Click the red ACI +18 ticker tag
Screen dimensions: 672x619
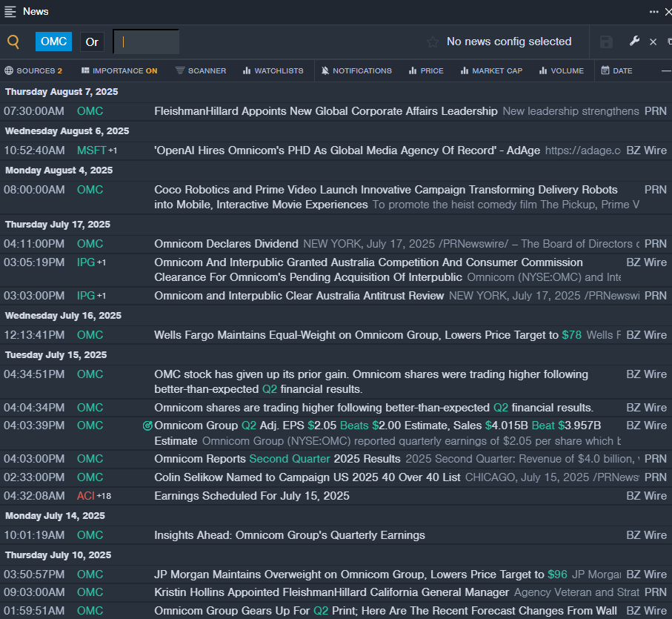(x=94, y=496)
